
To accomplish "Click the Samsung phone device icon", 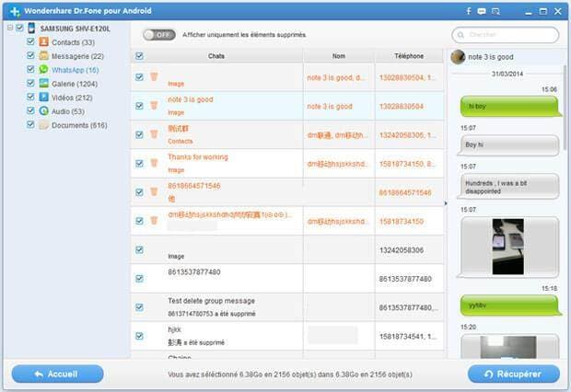I will (x=31, y=28).
